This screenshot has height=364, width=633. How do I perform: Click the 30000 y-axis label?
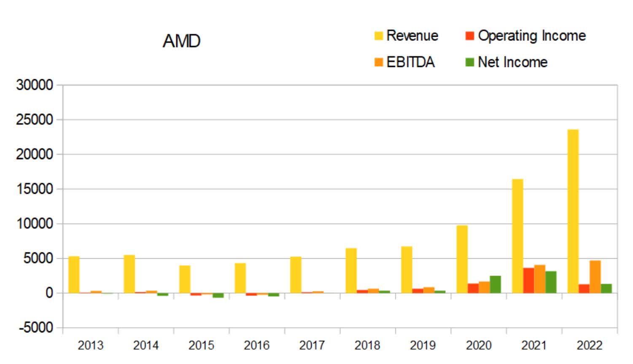pyautogui.click(x=34, y=84)
